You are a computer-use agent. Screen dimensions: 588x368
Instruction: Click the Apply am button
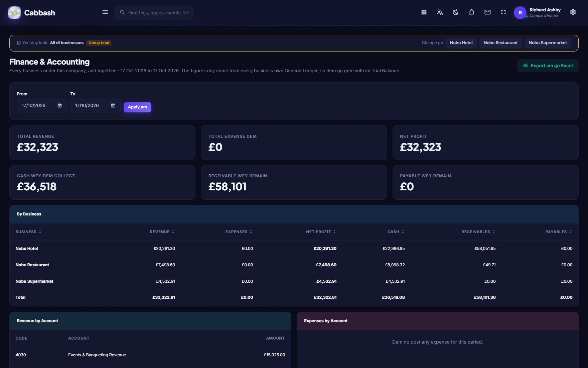click(x=137, y=107)
